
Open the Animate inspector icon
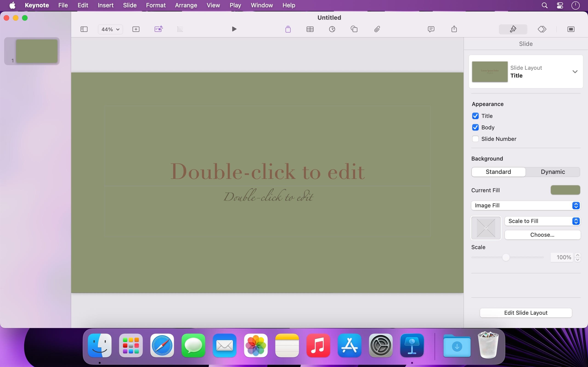542,29
